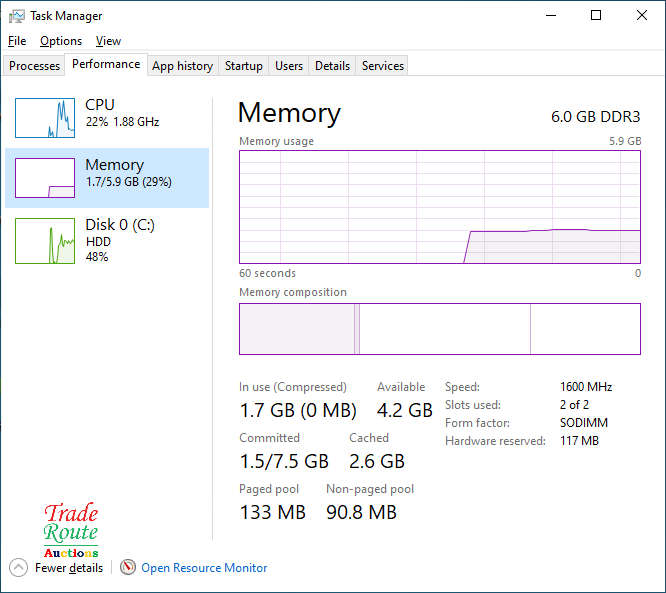
Task: Click the Resource Monitor gauge icon
Action: (128, 568)
